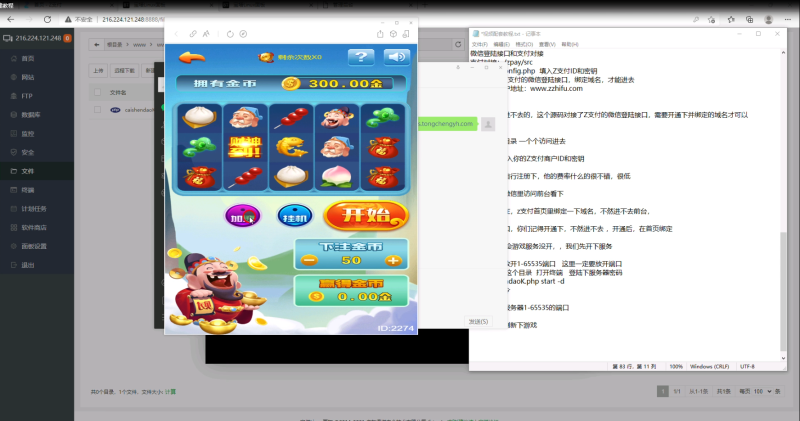Click the browser collections icon
This screenshot has height=421, width=800.
click(749, 19)
